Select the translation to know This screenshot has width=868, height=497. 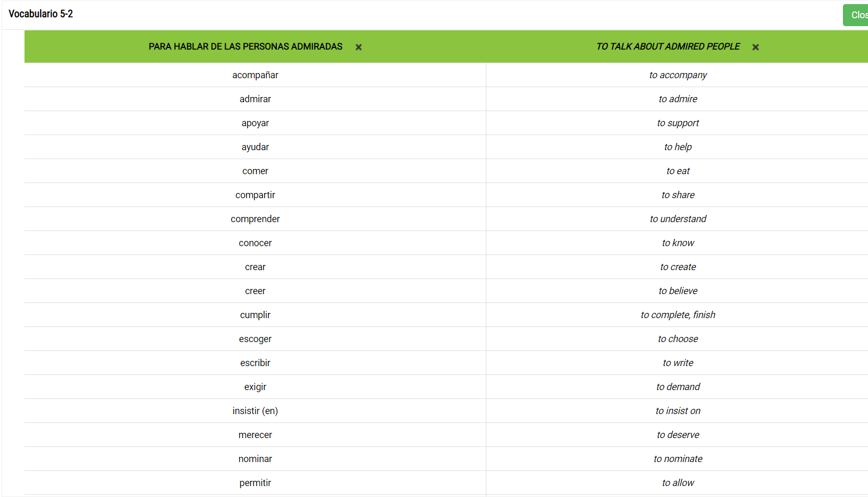click(678, 243)
